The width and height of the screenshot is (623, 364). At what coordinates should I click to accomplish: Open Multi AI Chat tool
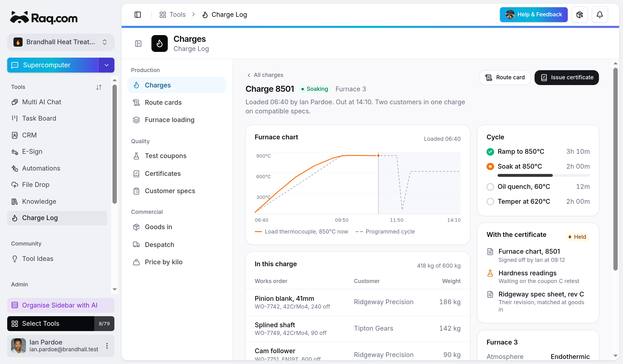pos(57,102)
